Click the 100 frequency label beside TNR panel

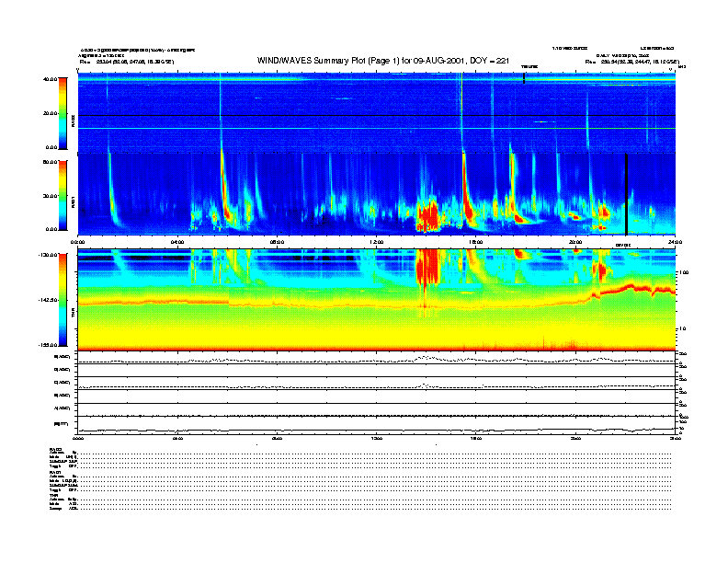pyautogui.click(x=684, y=272)
